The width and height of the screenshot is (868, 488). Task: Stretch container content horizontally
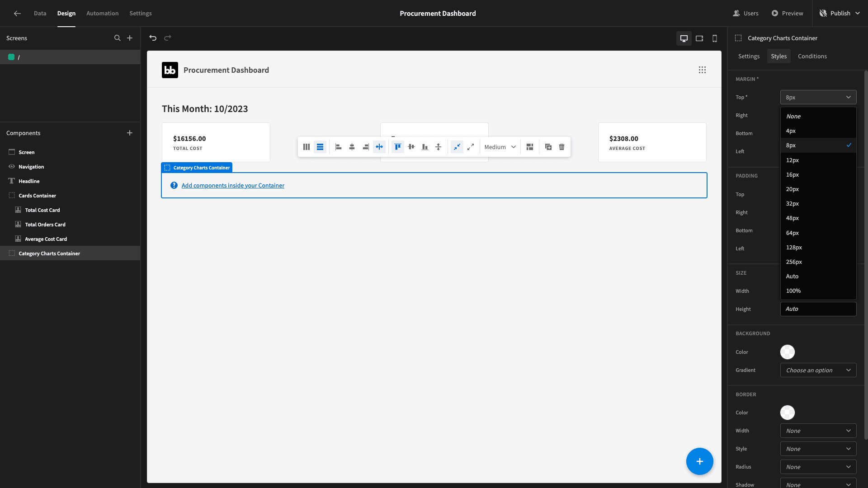(x=379, y=147)
